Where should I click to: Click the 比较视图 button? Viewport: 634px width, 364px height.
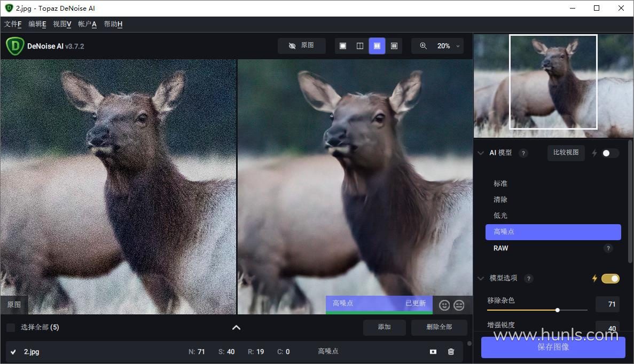pyautogui.click(x=566, y=153)
